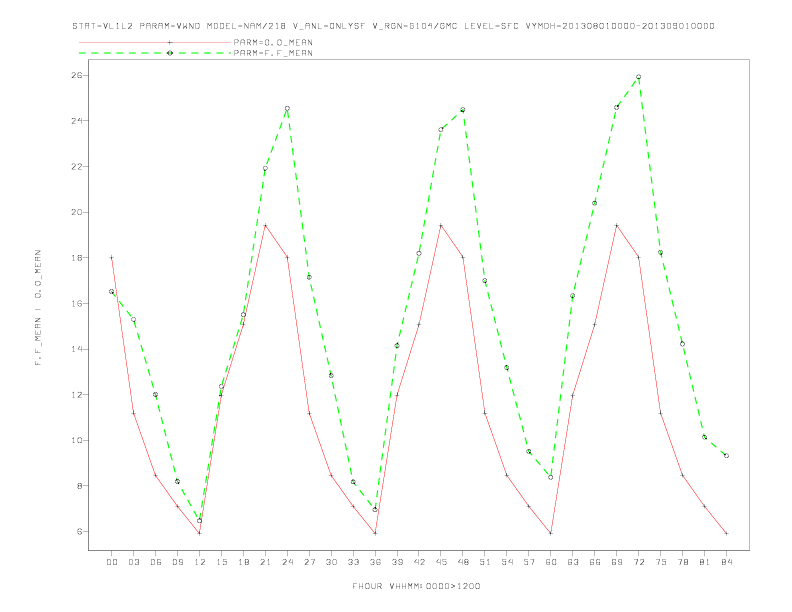
Task: Click x-axis tick label 81
Action: coord(705,562)
